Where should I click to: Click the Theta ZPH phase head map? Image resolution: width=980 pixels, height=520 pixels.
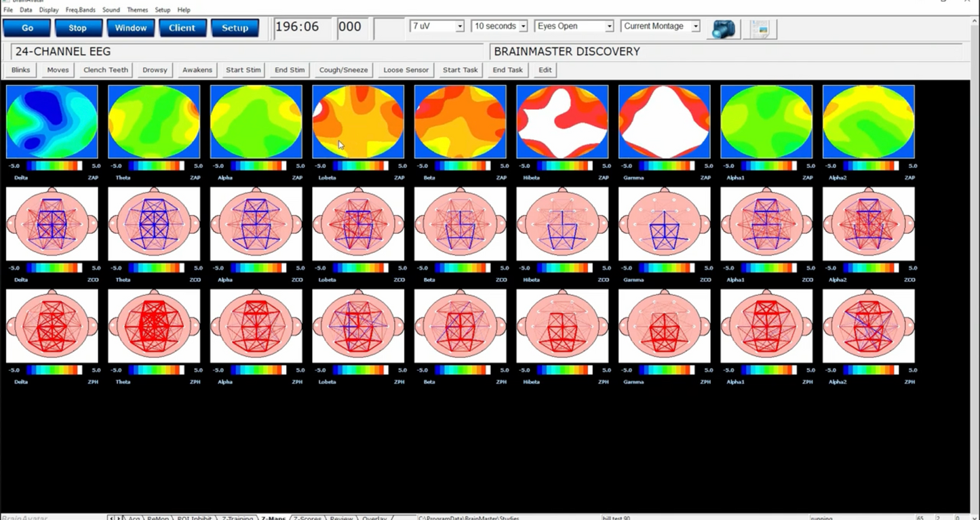(x=154, y=326)
